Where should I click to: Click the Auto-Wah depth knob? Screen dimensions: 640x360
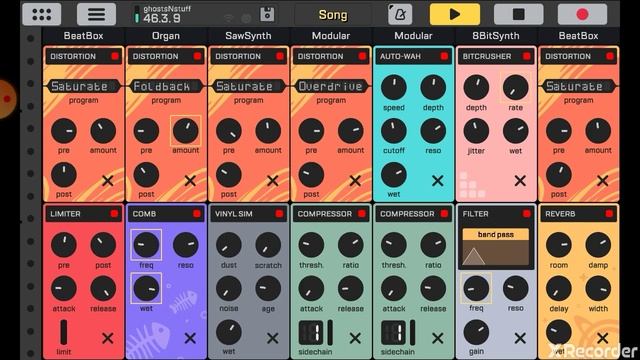point(433,87)
